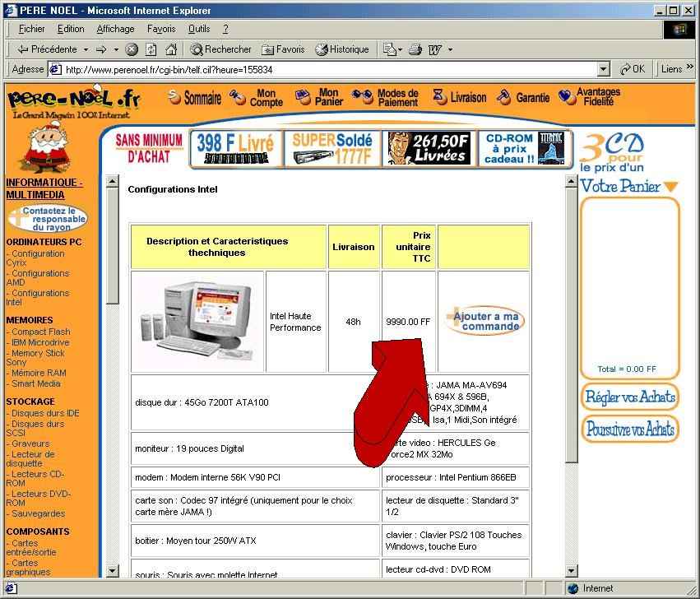Viewport: 700px width, 599px height.
Task: Open Mon Compte in site navigation
Action: click(x=257, y=97)
